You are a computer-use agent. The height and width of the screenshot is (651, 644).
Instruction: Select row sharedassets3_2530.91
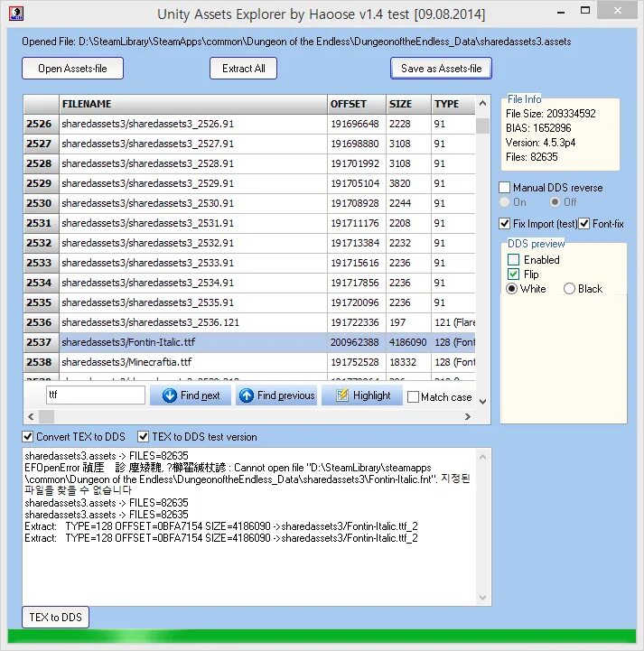click(x=249, y=203)
